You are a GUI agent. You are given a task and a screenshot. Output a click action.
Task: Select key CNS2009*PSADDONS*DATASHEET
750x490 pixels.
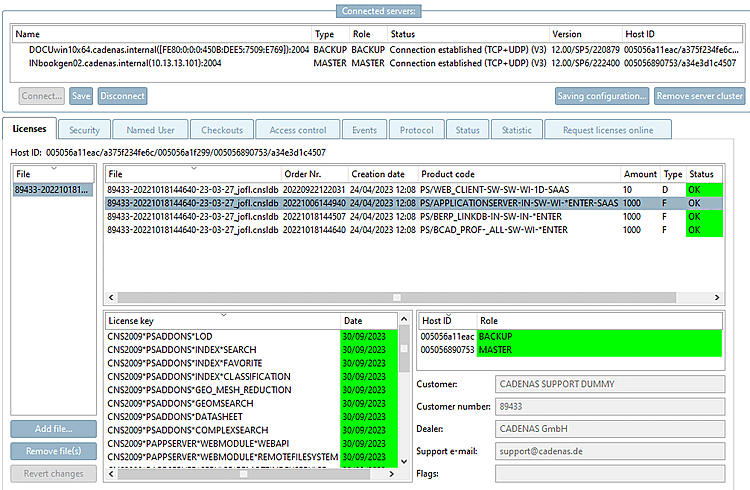click(x=251, y=417)
